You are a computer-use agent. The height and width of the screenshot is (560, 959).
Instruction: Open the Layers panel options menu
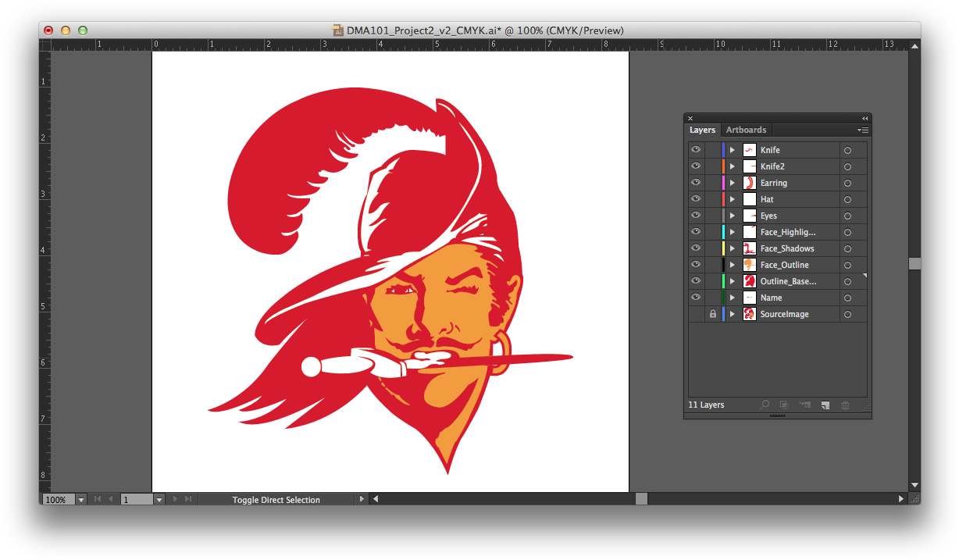(x=863, y=130)
